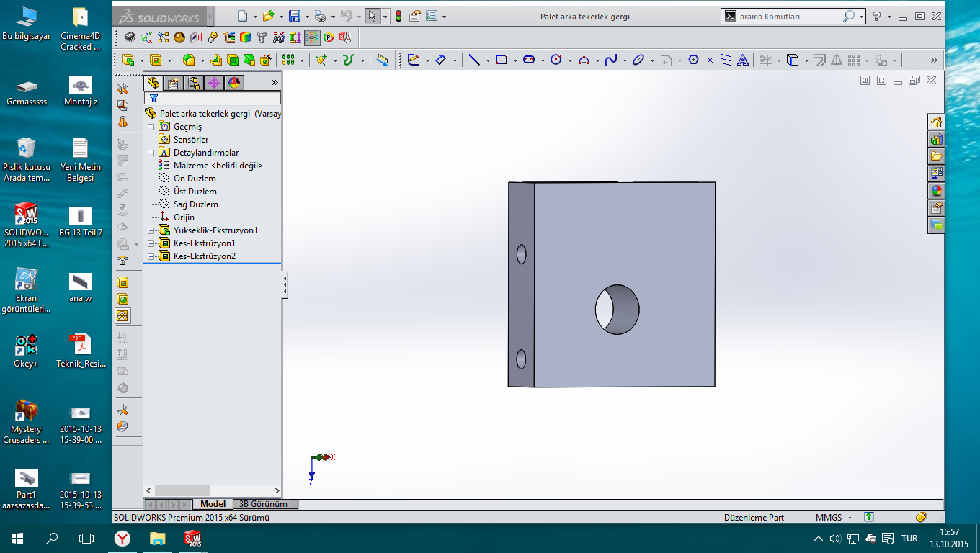
Task: Open the PropertyManager tab
Action: pos(173,83)
